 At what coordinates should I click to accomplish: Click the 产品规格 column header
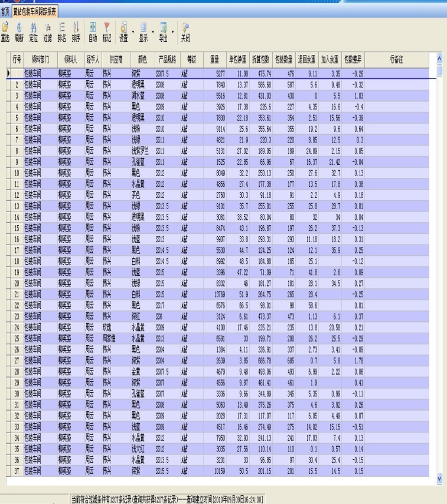click(167, 59)
